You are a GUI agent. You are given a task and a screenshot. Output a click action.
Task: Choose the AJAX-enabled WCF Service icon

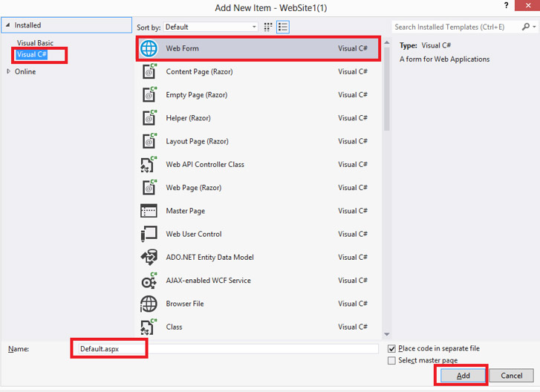(149, 281)
